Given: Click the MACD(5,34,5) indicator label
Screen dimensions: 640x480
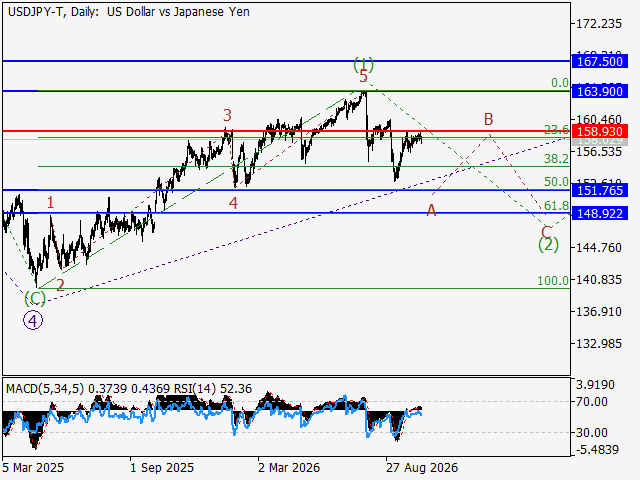Looking at the screenshot, I should point(45,389).
